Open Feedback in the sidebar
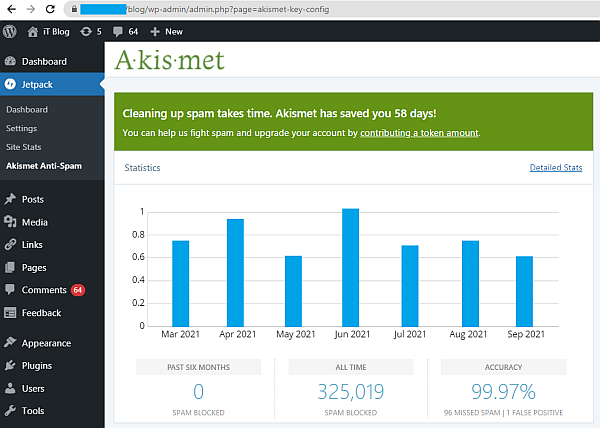This screenshot has height=428, width=600. point(41,313)
